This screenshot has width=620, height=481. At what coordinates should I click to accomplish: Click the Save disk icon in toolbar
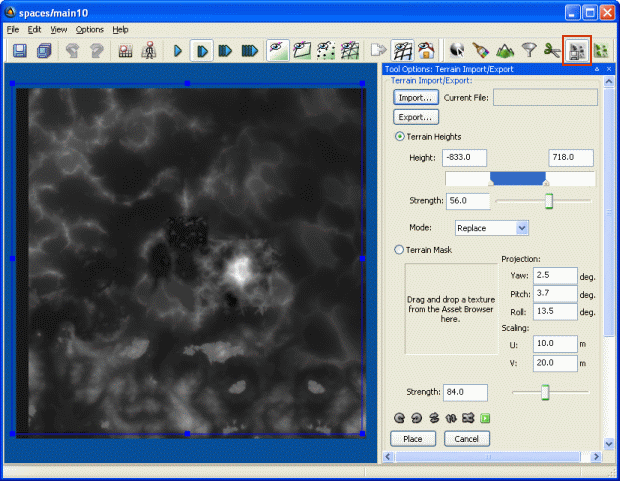20,50
